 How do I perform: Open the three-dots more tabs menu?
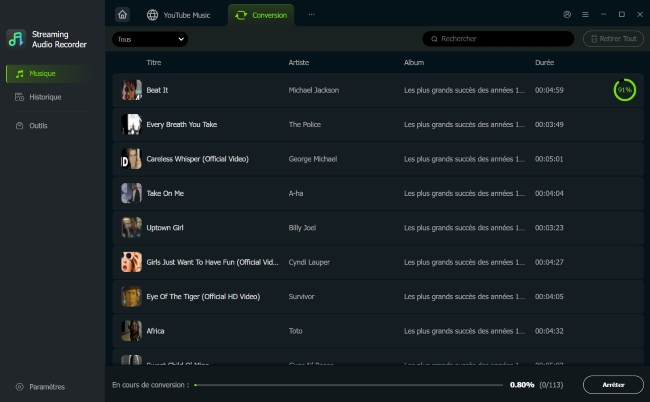[x=311, y=15]
